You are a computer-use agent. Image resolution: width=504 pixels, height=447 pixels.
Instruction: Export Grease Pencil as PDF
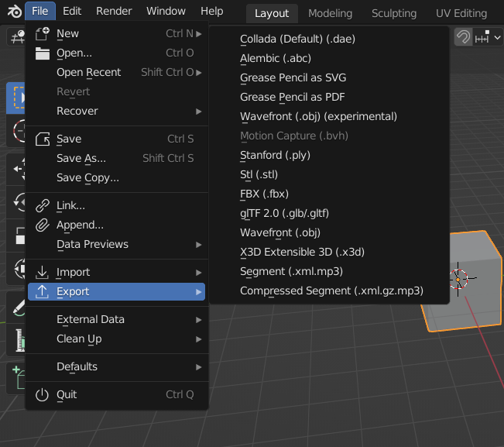click(x=329, y=97)
